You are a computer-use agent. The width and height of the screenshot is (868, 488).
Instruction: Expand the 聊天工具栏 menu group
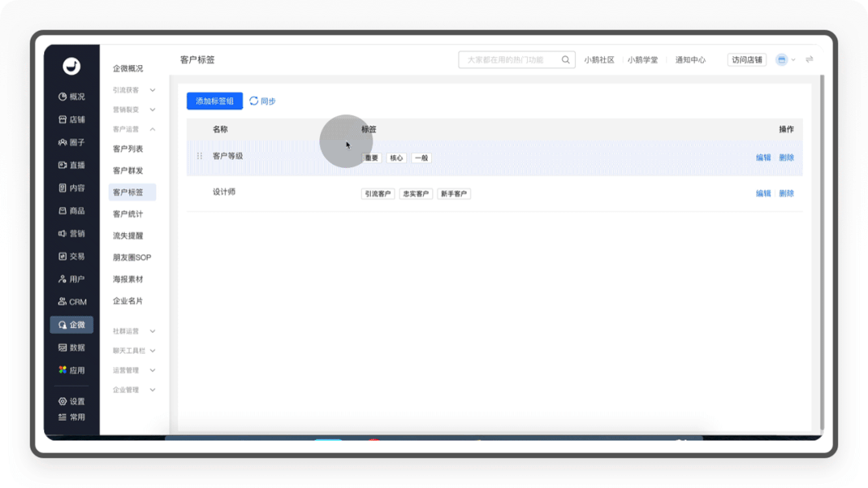point(134,351)
